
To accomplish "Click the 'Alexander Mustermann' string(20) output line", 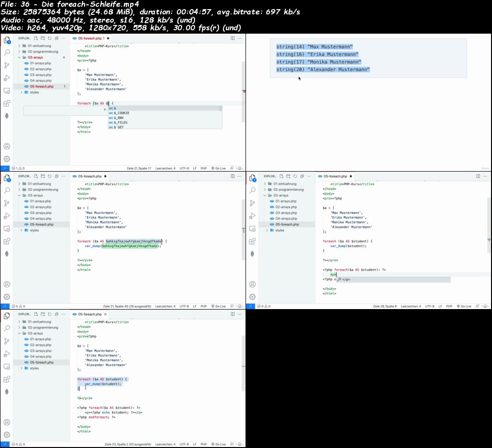I will click(323, 70).
